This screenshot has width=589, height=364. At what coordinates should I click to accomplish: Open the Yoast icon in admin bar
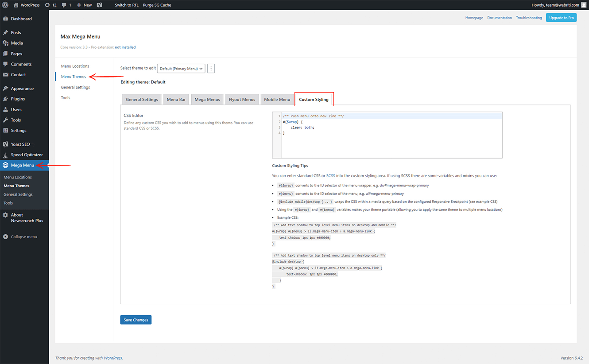[100, 5]
